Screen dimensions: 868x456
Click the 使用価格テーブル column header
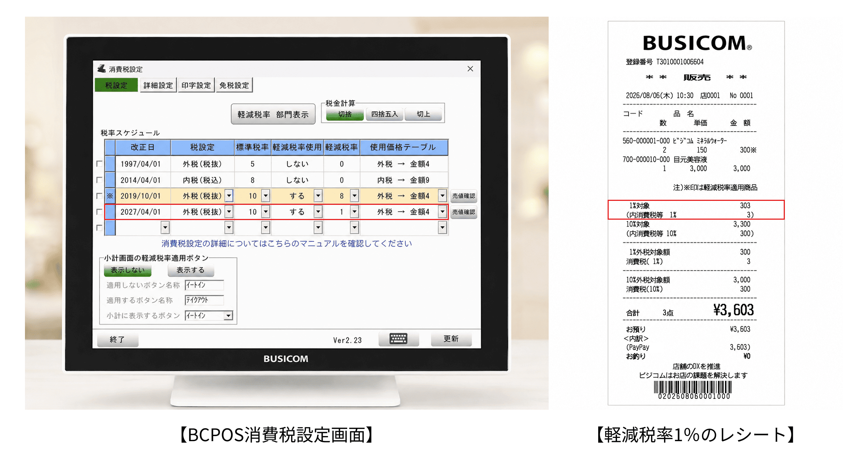tap(404, 147)
